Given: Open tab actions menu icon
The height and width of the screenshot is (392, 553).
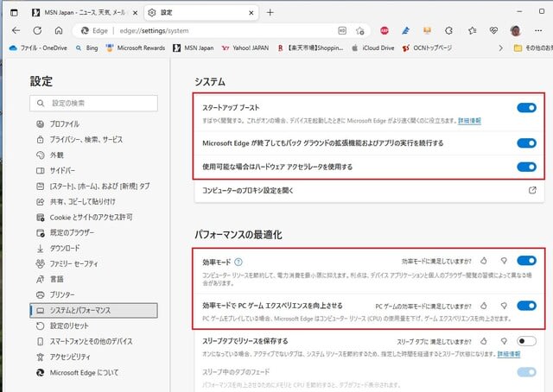Looking at the screenshot, I should [x=14, y=13].
